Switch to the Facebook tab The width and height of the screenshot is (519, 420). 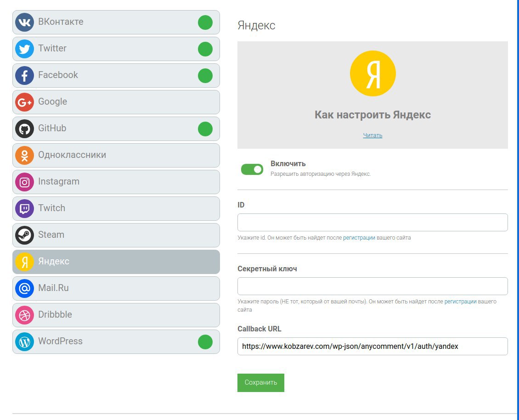pos(116,75)
